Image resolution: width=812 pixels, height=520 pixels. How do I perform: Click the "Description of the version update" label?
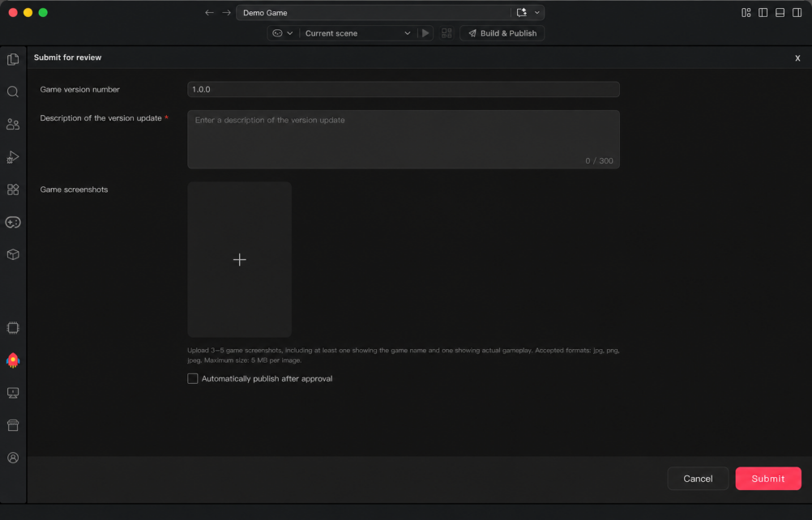click(101, 118)
